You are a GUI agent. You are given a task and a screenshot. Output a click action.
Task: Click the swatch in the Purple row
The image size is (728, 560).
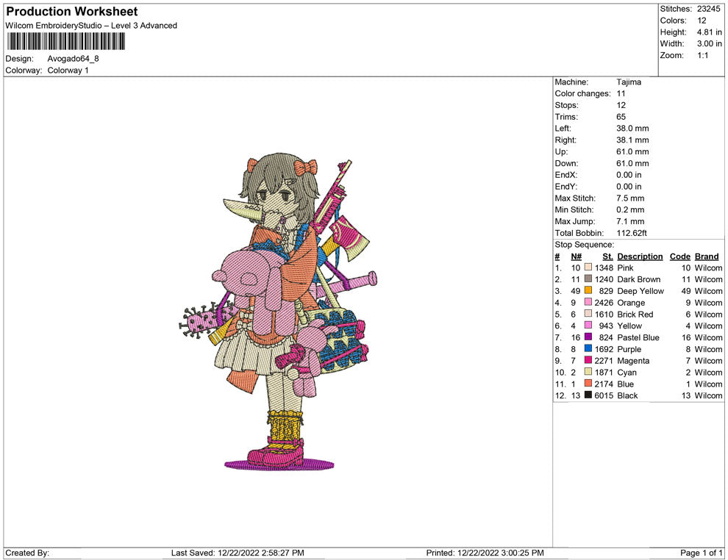pos(588,348)
